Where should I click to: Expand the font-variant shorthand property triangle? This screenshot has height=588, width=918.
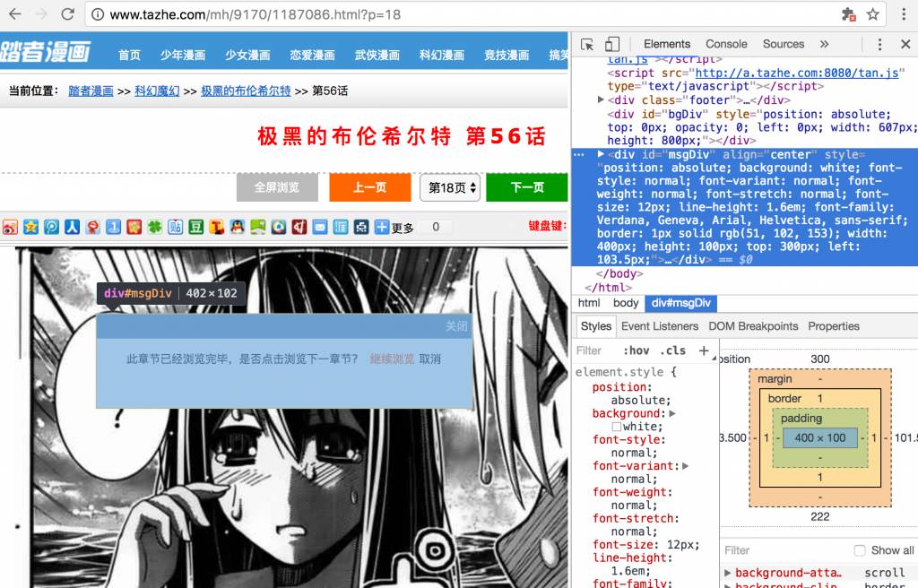[686, 466]
